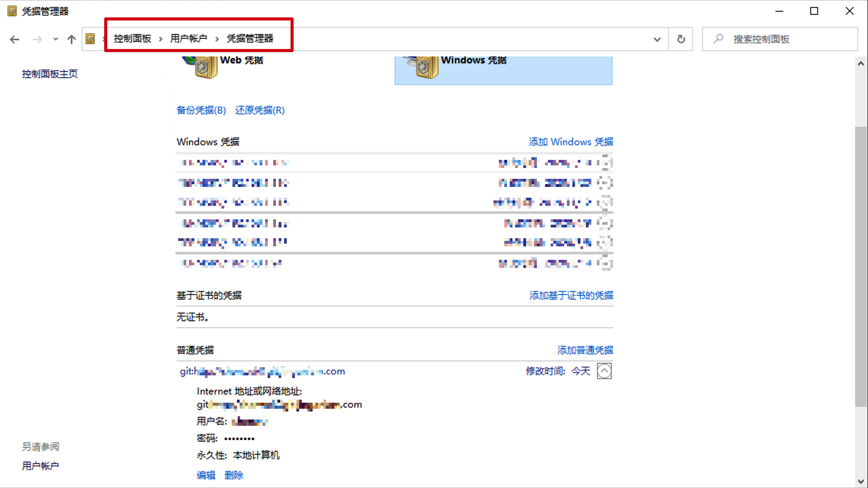Click the masked password dots
Image resolution: width=868 pixels, height=488 pixels.
pyautogui.click(x=239, y=439)
